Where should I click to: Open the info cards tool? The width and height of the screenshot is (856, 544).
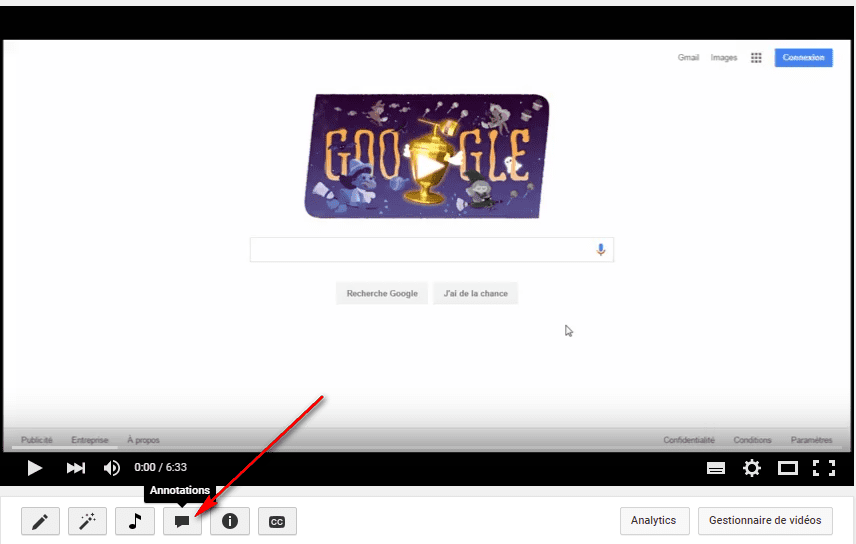click(230, 521)
